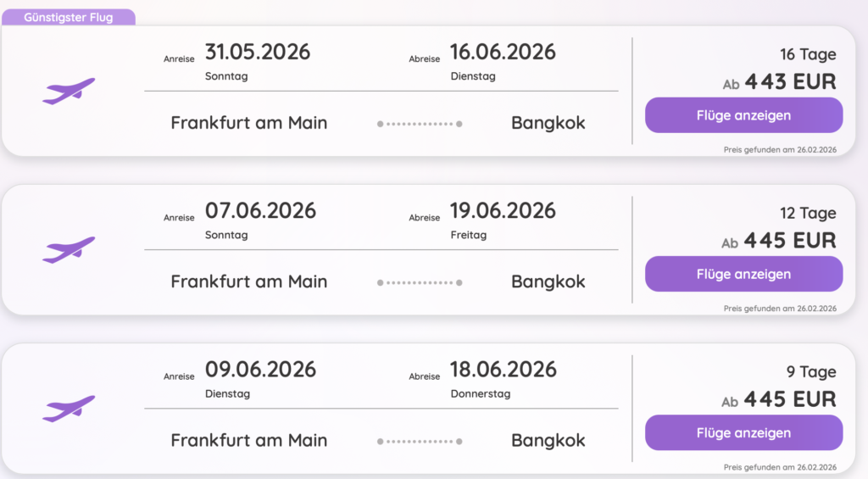Click the departure date 19.06.2026
This screenshot has width=868, height=479.
(x=504, y=210)
